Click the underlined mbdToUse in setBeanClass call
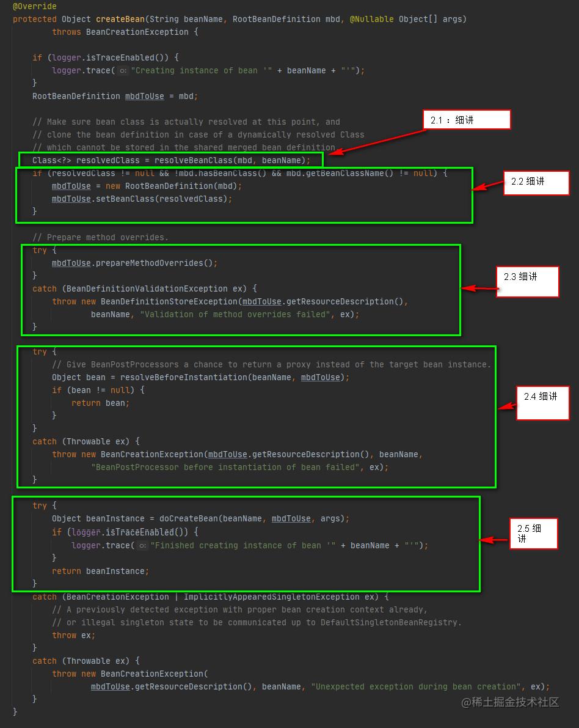579x728 pixels. tap(70, 199)
